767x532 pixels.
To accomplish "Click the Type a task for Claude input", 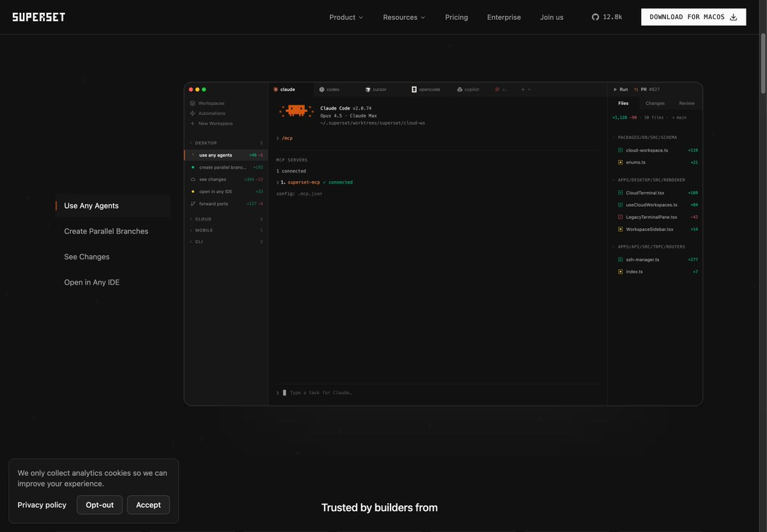I will [x=438, y=393].
